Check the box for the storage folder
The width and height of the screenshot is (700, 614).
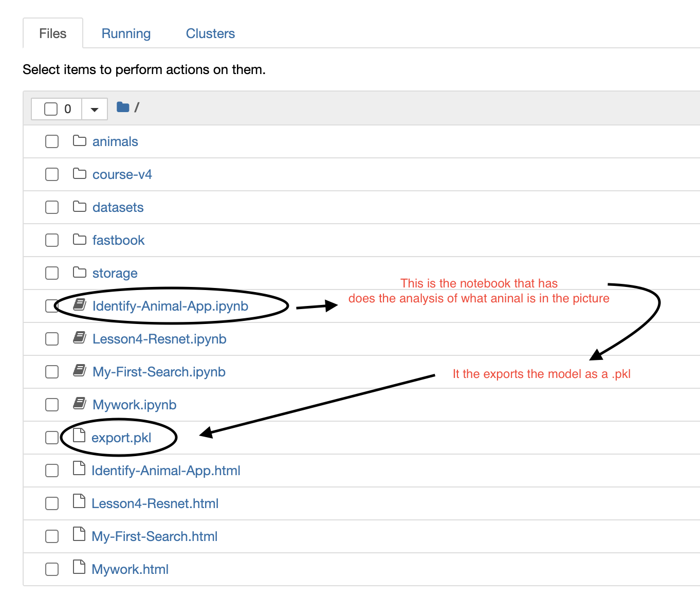52,273
